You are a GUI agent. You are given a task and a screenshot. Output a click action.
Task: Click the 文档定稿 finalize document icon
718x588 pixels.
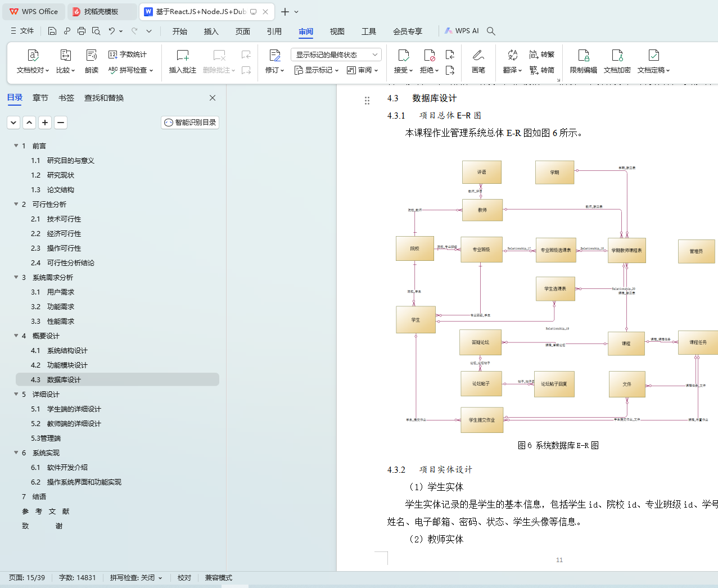653,55
